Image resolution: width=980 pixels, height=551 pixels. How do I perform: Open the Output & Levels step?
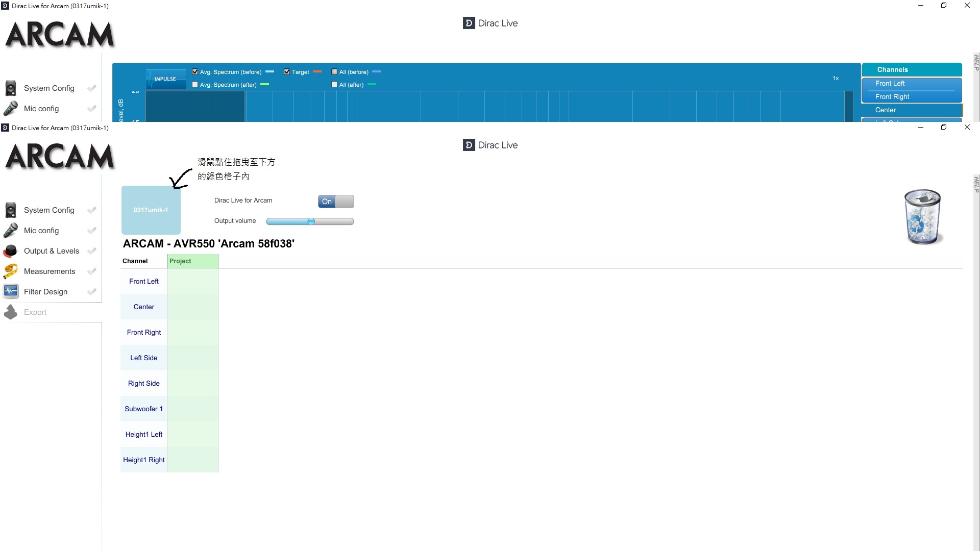tap(51, 251)
